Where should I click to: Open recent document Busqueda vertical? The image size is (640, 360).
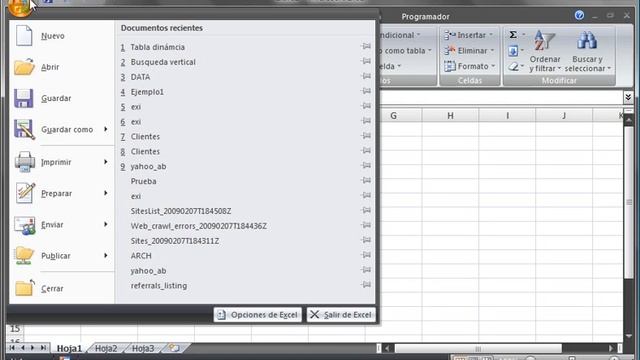tap(163, 62)
